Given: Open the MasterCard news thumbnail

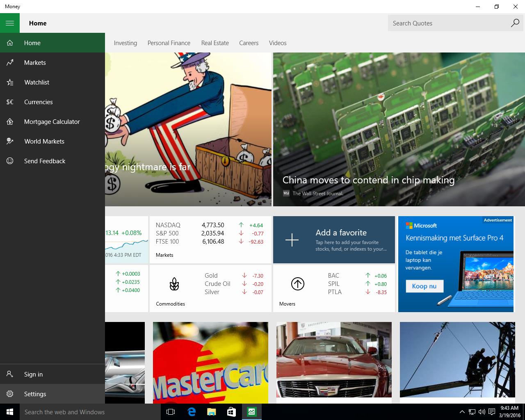Looking at the screenshot, I should coord(210,363).
